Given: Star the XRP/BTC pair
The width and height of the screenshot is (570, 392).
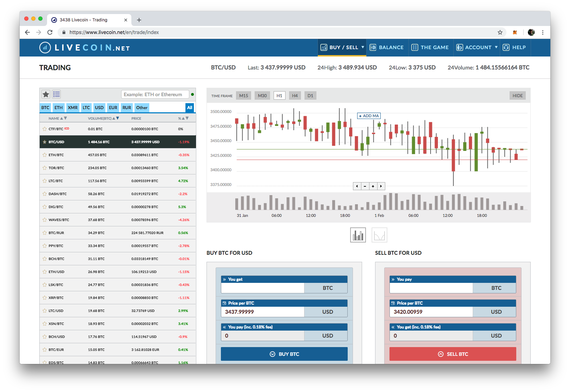Looking at the screenshot, I should click(45, 298).
